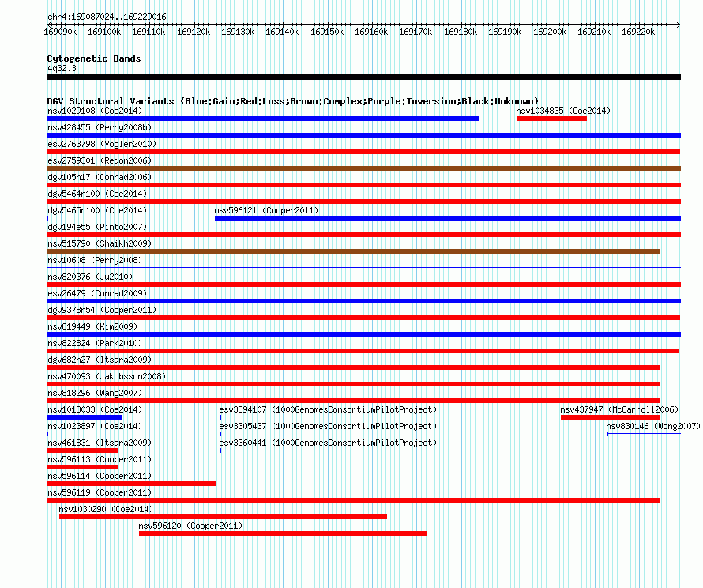This screenshot has height=588, width=703.
Task: Select the nsv596121 blue gain bar
Action: tap(448, 218)
